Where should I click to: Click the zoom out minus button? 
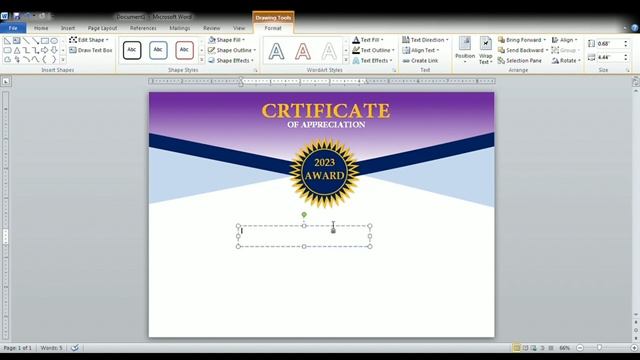tap(580, 348)
